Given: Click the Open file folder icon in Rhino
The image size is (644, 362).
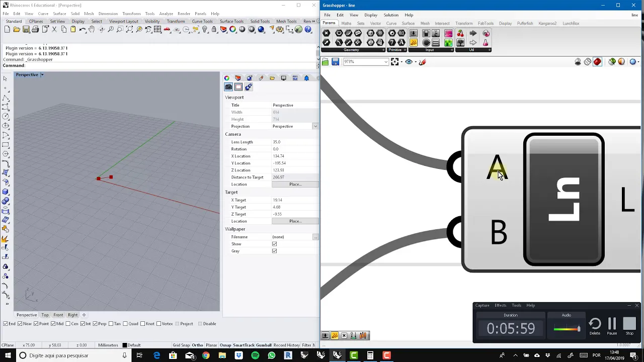Looking at the screenshot, I should (17, 29).
